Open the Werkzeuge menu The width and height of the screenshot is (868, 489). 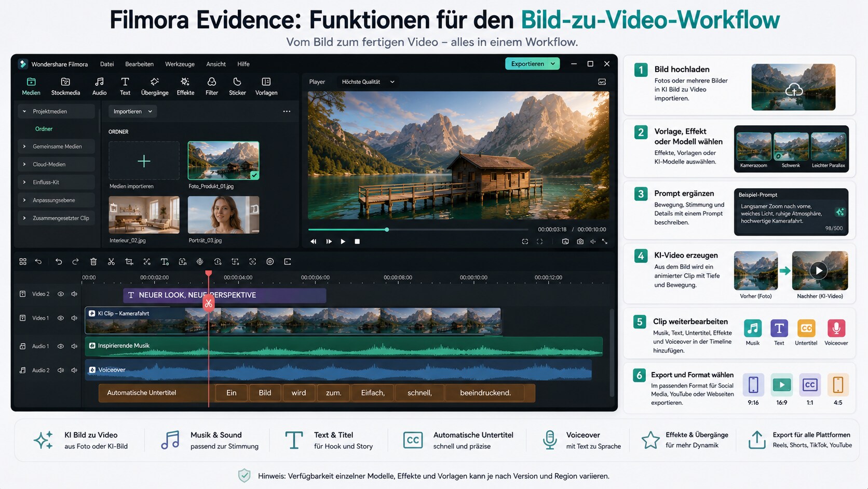pyautogui.click(x=180, y=64)
